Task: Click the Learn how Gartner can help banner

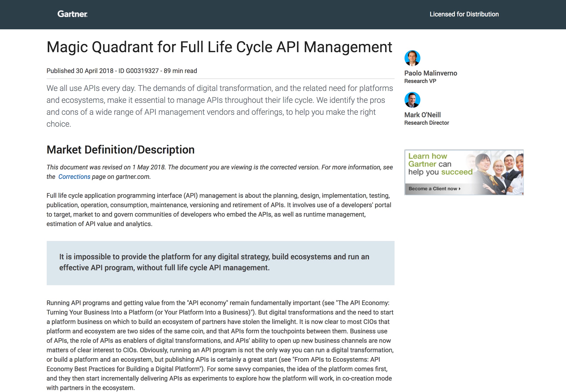Action: pyautogui.click(x=464, y=172)
